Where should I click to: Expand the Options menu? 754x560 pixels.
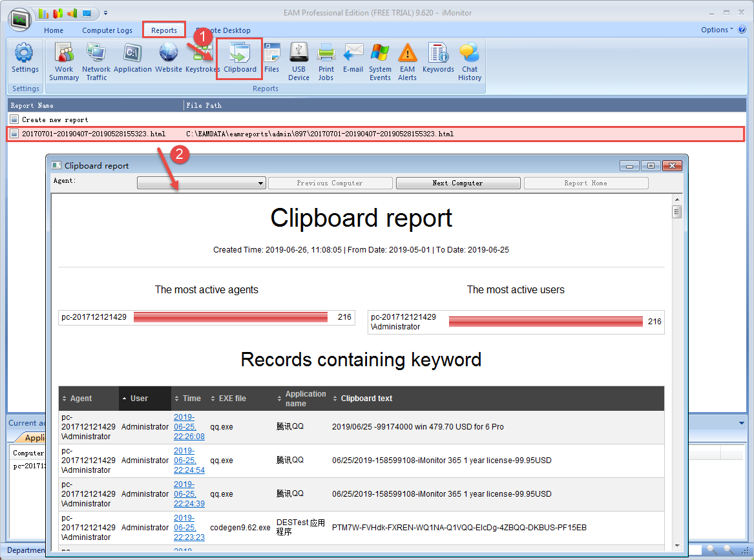coord(717,30)
